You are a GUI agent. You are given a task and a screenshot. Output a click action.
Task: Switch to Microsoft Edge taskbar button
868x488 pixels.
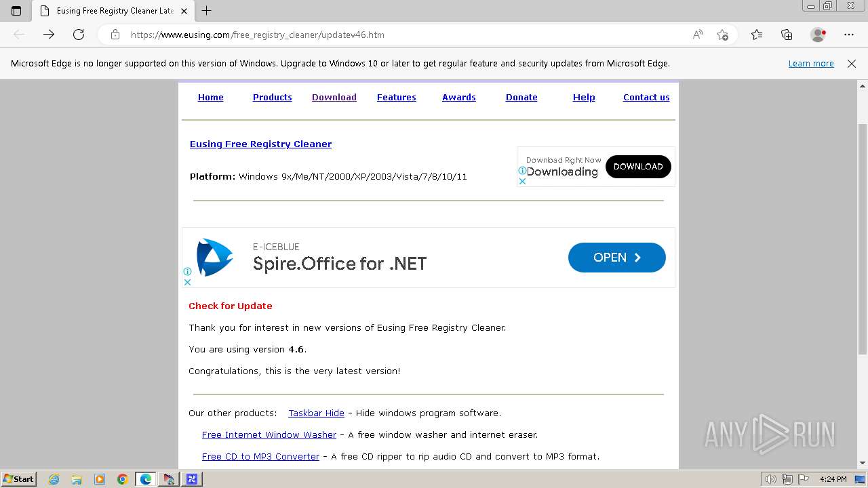(x=146, y=479)
